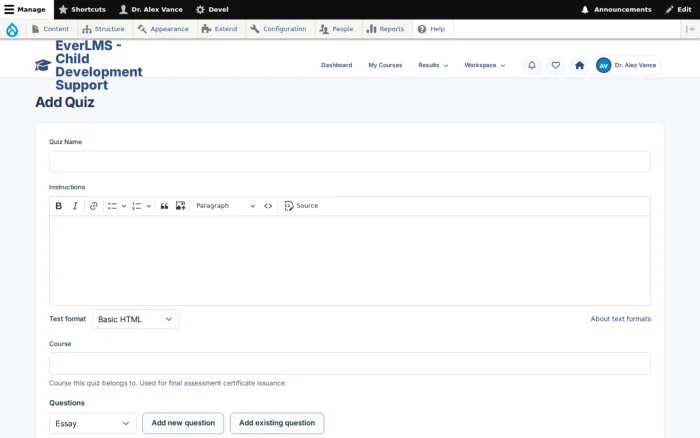Image resolution: width=700 pixels, height=438 pixels.
Task: Open Dr. Alex Vance profile name link
Action: click(x=635, y=65)
